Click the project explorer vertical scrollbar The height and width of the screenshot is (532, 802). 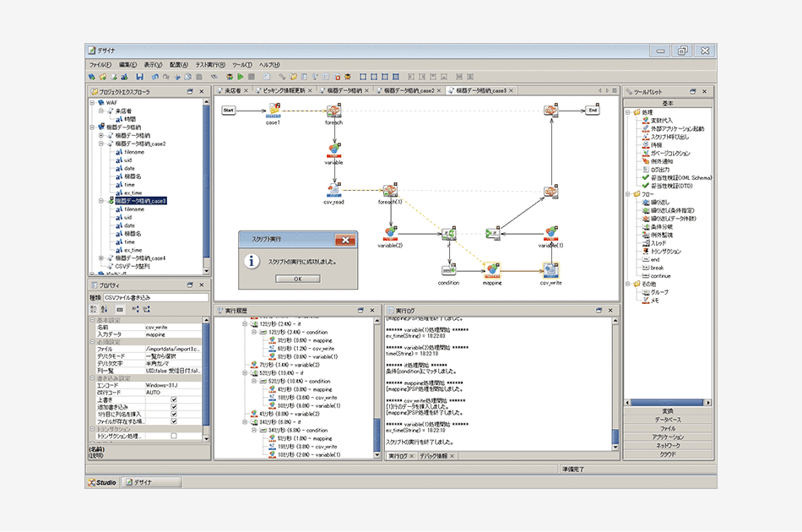pos(207,186)
